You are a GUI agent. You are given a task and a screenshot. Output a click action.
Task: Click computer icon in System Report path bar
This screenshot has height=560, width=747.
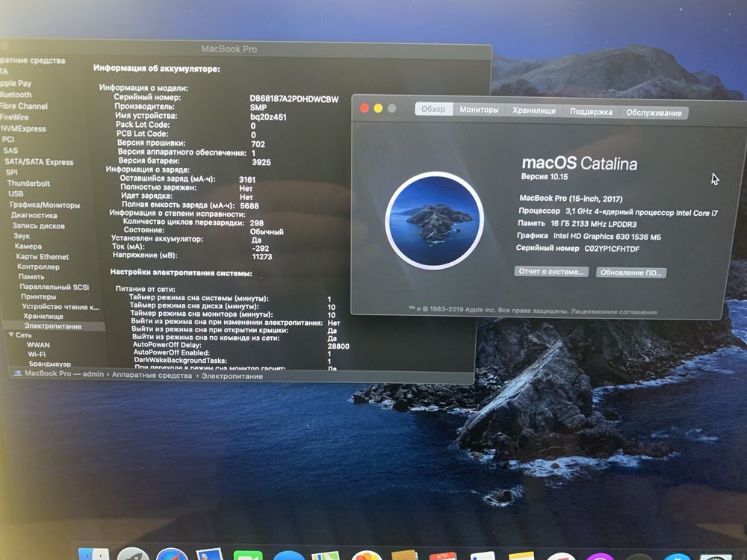pos(17,373)
